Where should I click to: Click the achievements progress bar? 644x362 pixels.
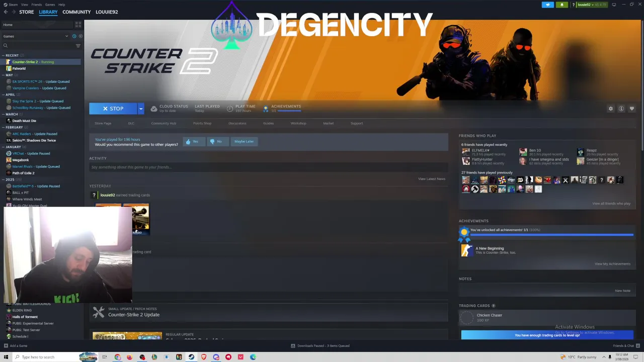coord(551,234)
